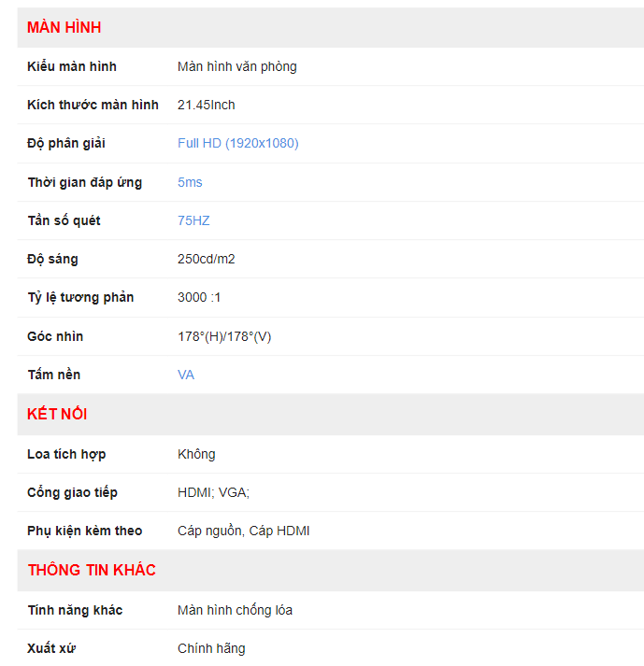Click the MÀN HÌNH section header
Screen dimensions: 644x666
(x=64, y=27)
